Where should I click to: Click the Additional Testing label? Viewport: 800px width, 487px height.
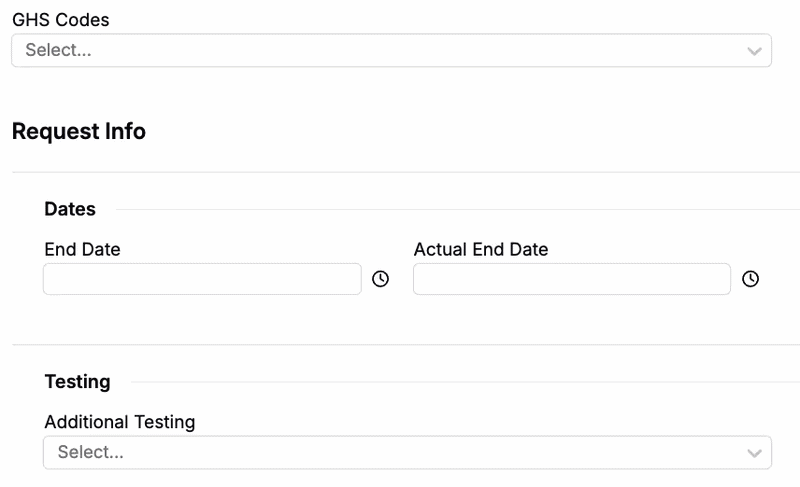[120, 422]
